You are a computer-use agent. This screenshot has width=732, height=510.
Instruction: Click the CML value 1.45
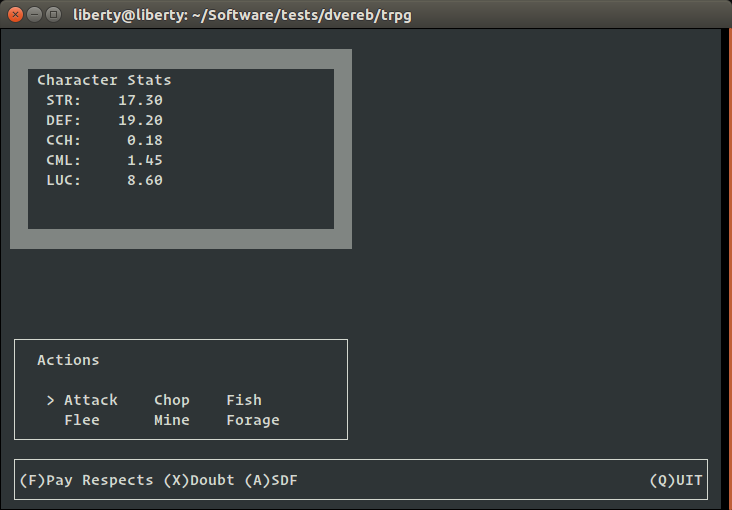pos(145,161)
